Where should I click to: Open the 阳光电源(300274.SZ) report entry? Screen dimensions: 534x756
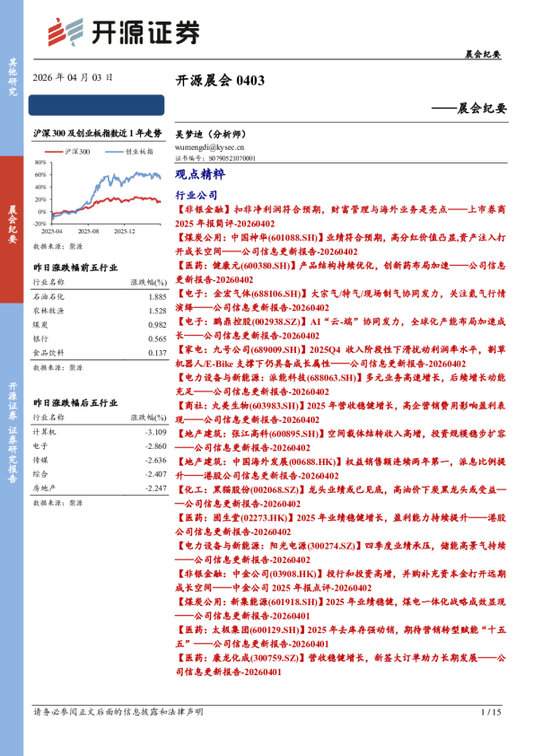[x=340, y=552]
